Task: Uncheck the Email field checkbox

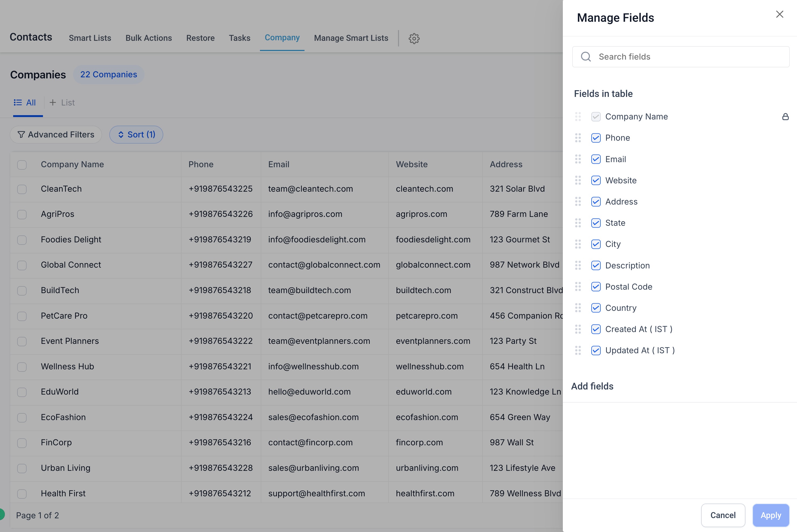Action: click(596, 159)
